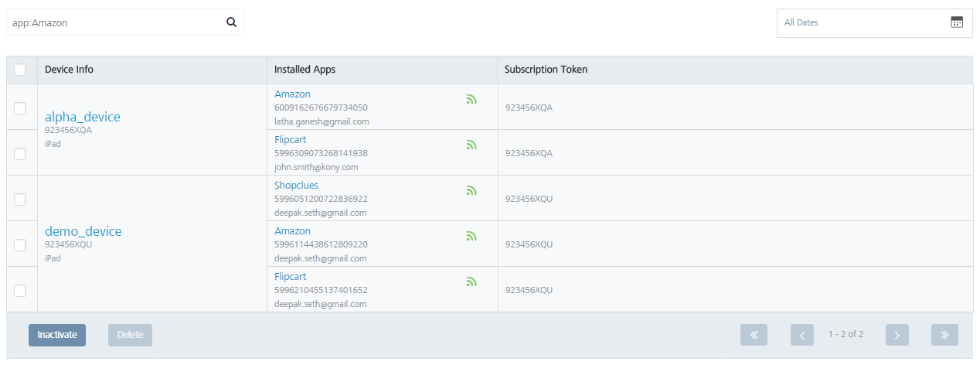Select the demo_device Flipcart row checkbox
Image resolution: width=980 pixels, height=365 pixels.
(x=20, y=290)
